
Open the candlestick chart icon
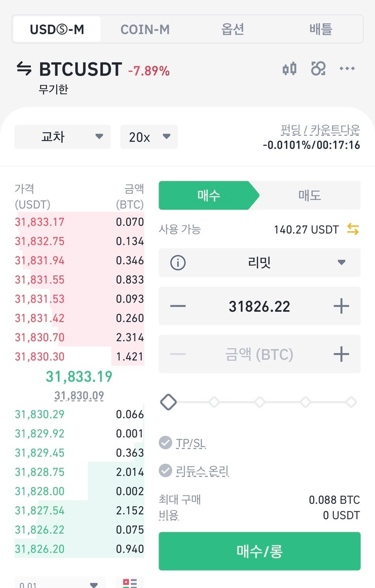coord(289,68)
